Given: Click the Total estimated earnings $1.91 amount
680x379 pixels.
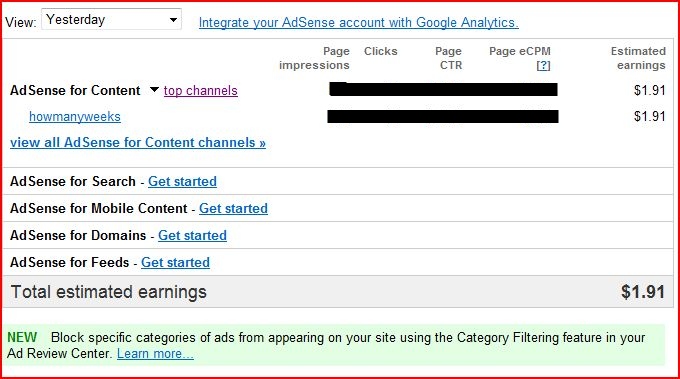Looking at the screenshot, I should [x=643, y=292].
